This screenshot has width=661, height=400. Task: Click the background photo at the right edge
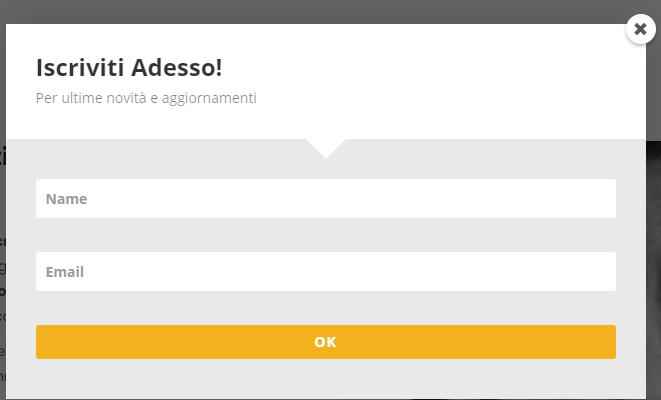(653, 250)
